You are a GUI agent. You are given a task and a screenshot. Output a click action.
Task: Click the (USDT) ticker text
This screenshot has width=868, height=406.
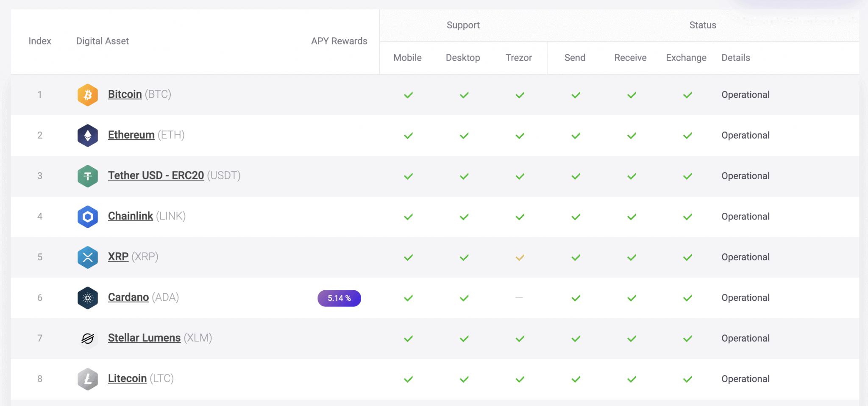pyautogui.click(x=224, y=175)
